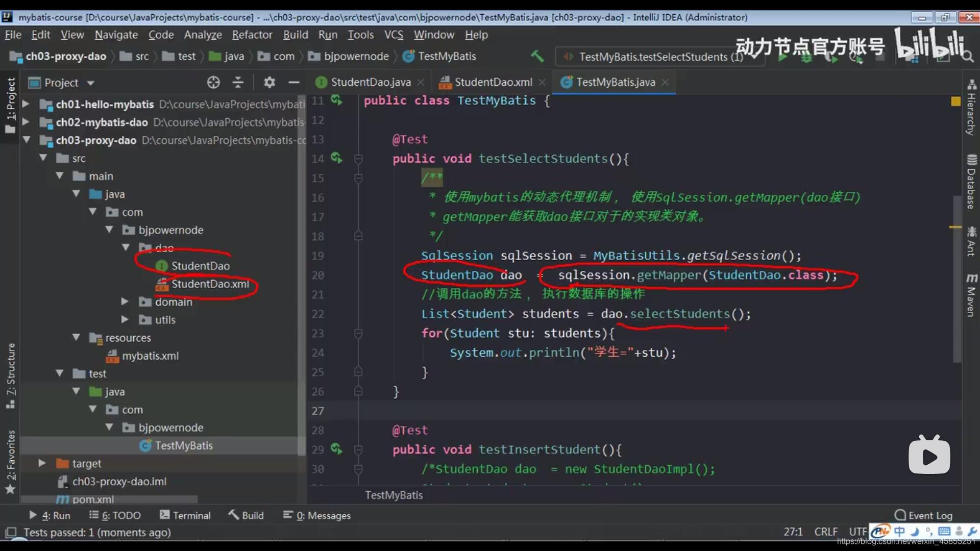
Task: Collapse the main folder
Action: point(60,176)
